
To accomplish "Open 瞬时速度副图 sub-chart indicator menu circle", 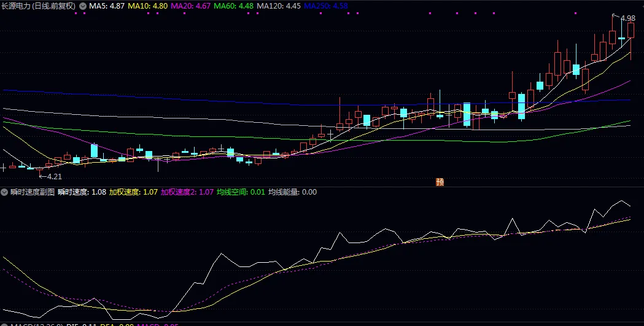I will click(x=6, y=192).
